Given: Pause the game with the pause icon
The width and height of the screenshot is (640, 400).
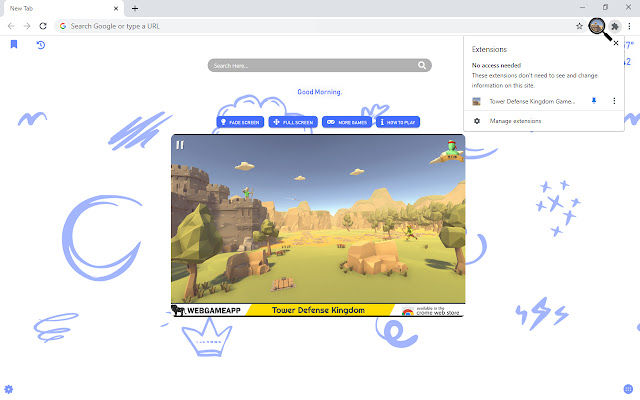Looking at the screenshot, I should coord(180,144).
